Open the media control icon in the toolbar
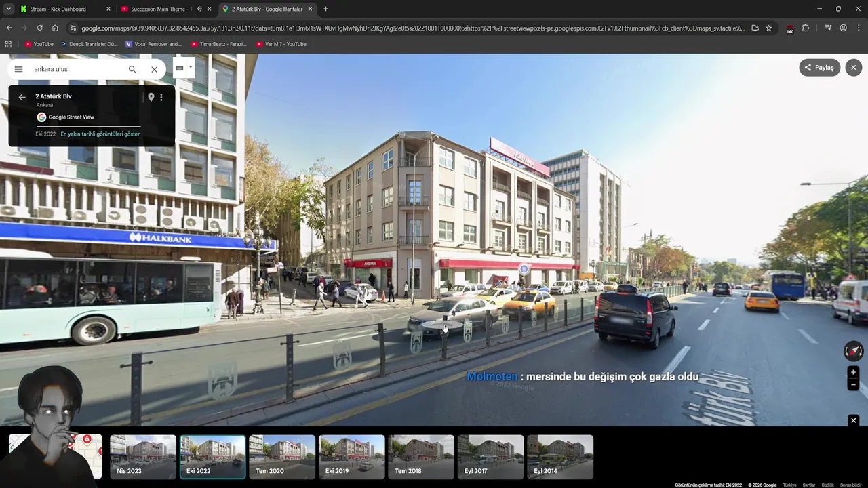This screenshot has height=488, width=868. [828, 28]
